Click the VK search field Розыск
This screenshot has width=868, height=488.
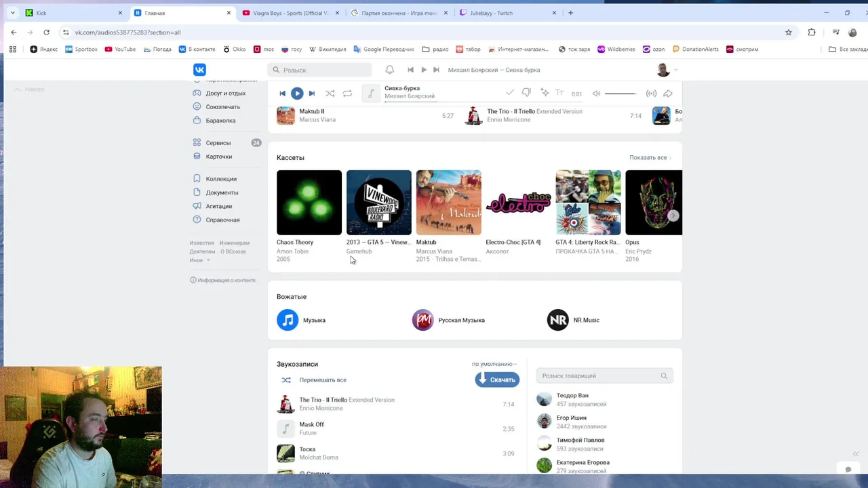click(x=319, y=70)
